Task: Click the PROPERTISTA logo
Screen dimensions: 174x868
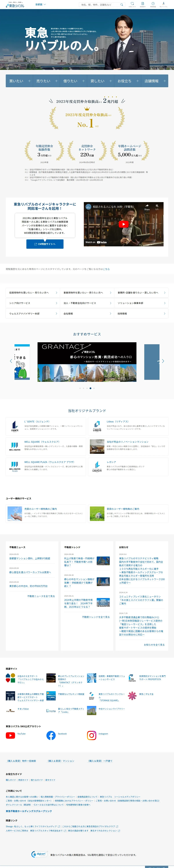Action: 132,678
